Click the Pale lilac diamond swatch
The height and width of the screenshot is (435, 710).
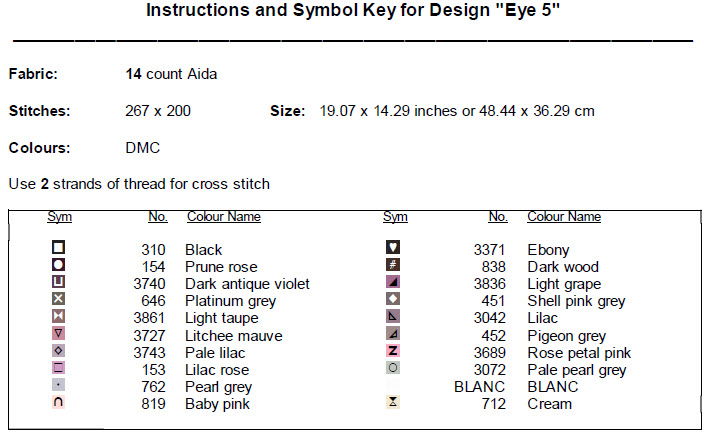tap(58, 351)
